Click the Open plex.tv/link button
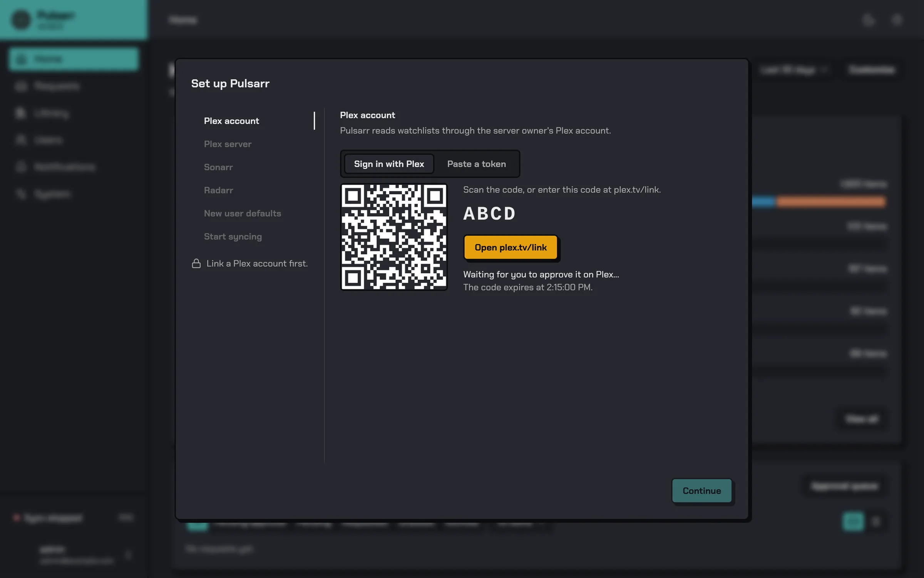The image size is (924, 578). point(511,247)
